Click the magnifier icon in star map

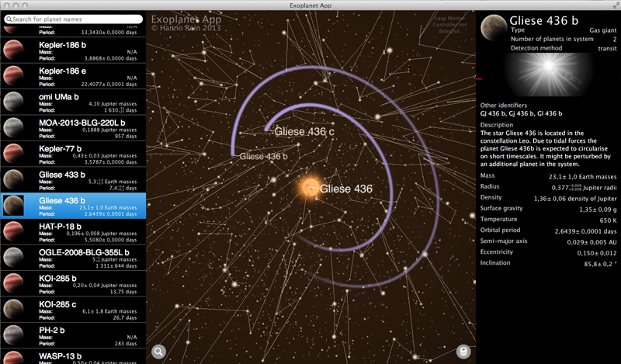point(159,352)
